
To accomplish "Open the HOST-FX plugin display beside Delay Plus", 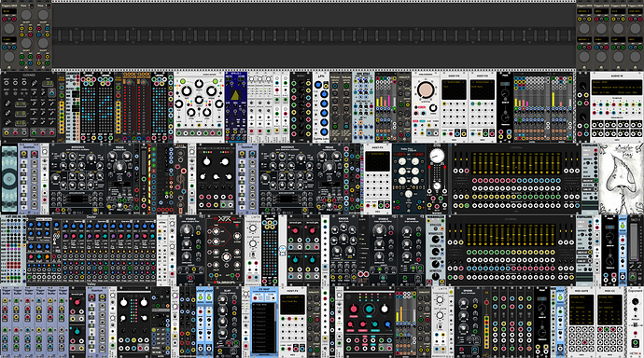I will pos(377,161).
